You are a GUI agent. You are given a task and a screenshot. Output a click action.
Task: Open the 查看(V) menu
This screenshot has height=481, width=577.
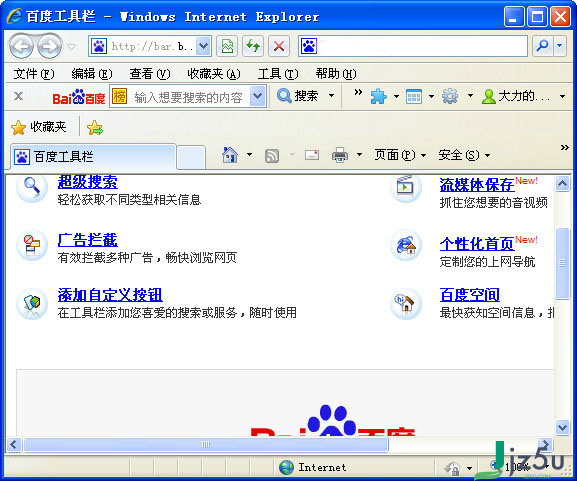[x=149, y=74]
